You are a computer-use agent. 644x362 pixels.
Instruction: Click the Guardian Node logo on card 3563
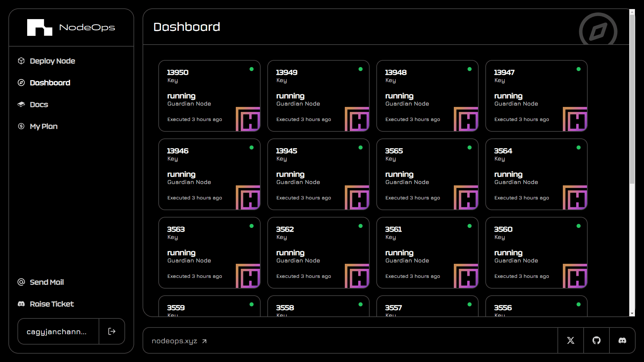coord(248,276)
